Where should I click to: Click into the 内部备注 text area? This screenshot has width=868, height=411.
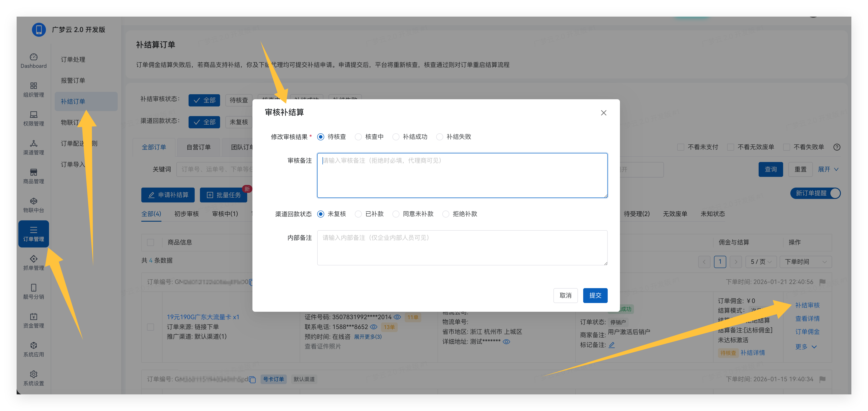click(462, 248)
